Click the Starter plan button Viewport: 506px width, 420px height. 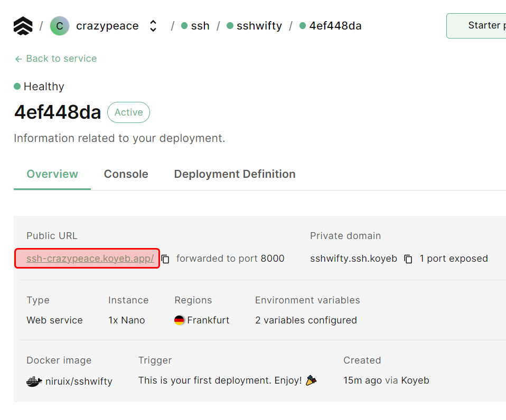(478, 26)
